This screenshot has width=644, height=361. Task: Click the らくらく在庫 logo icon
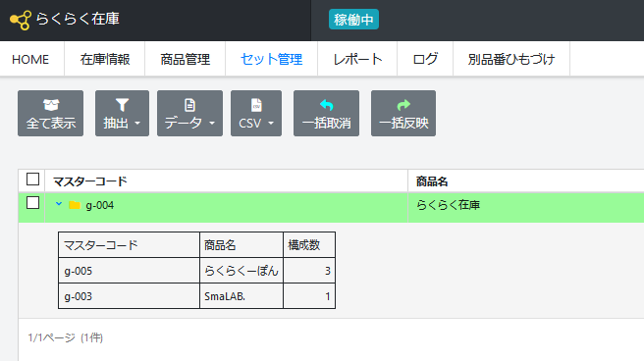[x=21, y=20]
